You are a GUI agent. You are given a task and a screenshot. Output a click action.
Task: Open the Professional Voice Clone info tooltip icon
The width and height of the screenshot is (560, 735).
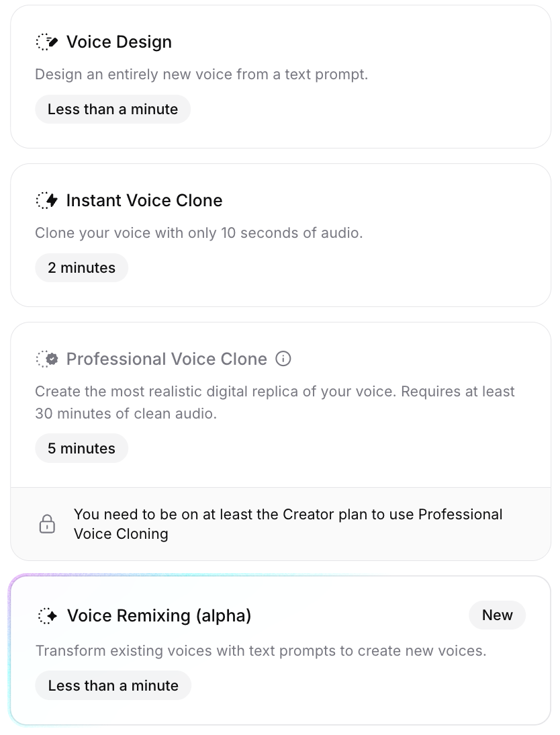[283, 359]
